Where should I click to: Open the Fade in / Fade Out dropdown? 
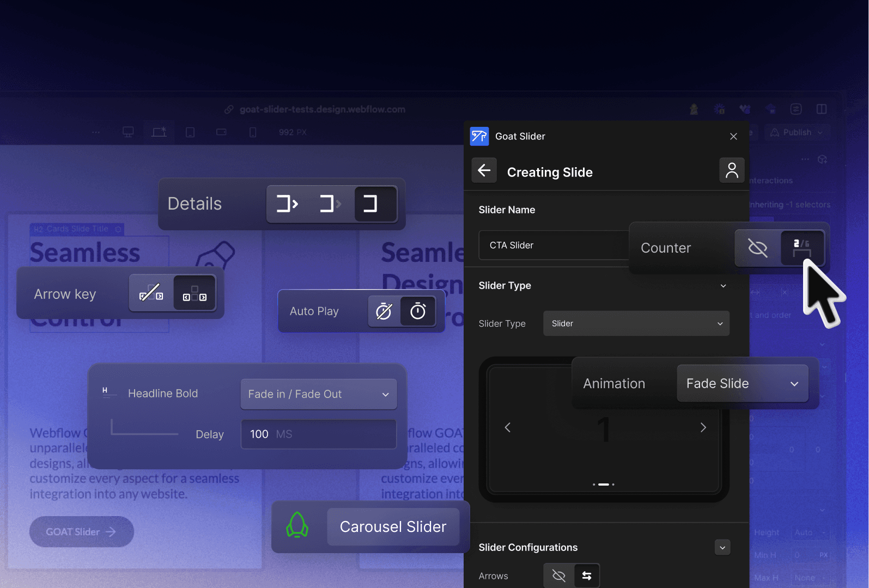pyautogui.click(x=319, y=394)
